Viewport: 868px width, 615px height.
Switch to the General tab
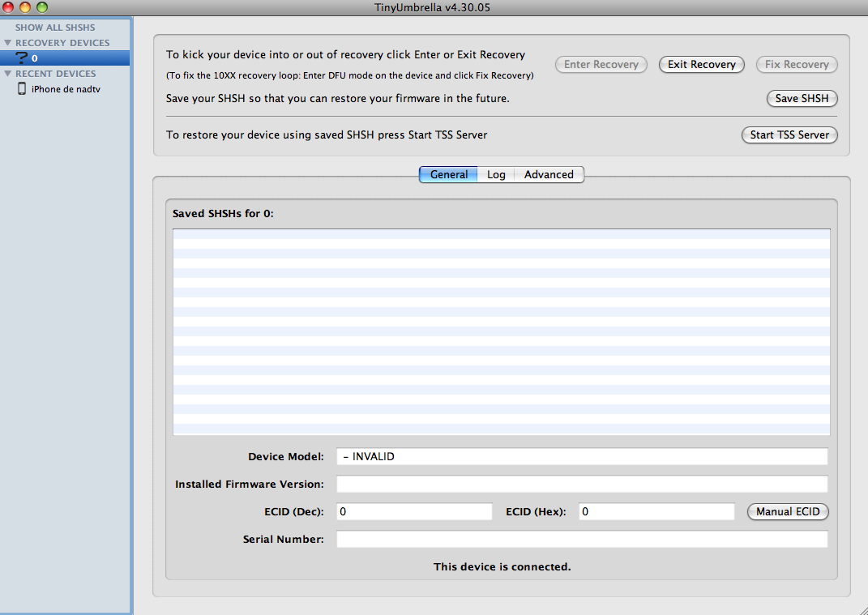448,174
